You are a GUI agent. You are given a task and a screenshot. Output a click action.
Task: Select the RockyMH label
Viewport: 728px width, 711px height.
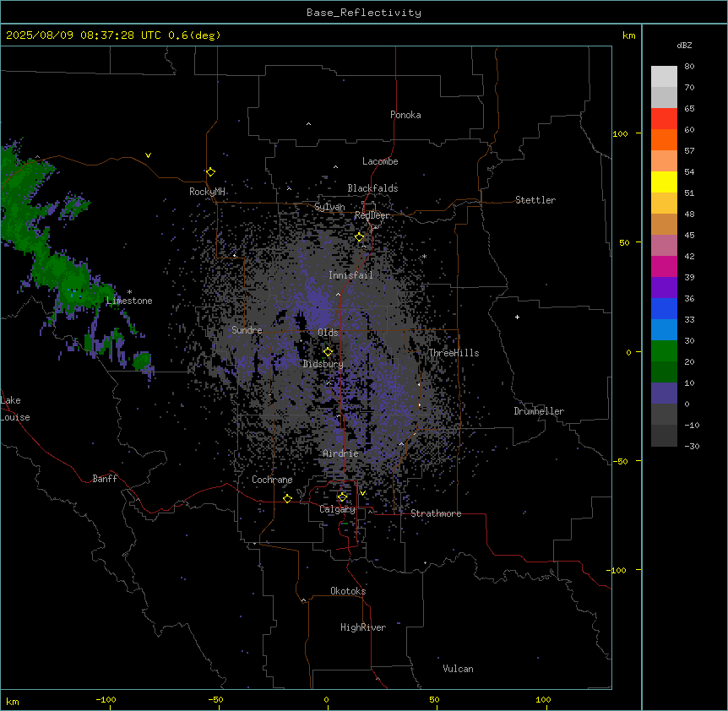tap(207, 191)
